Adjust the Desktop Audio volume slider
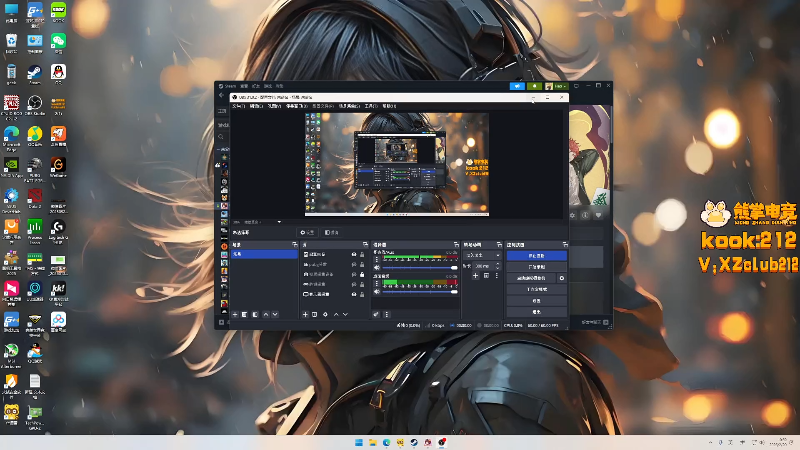800x450 pixels. 420,291
